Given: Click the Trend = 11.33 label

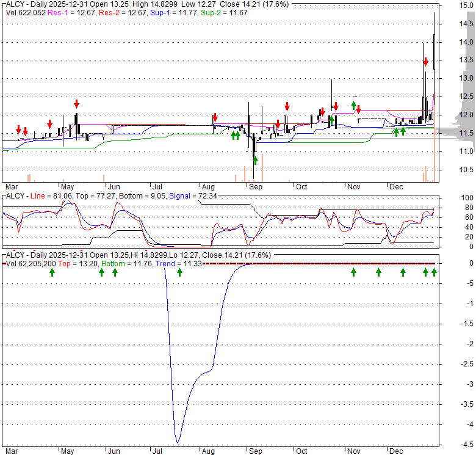Looking at the screenshot, I should click(176, 263).
